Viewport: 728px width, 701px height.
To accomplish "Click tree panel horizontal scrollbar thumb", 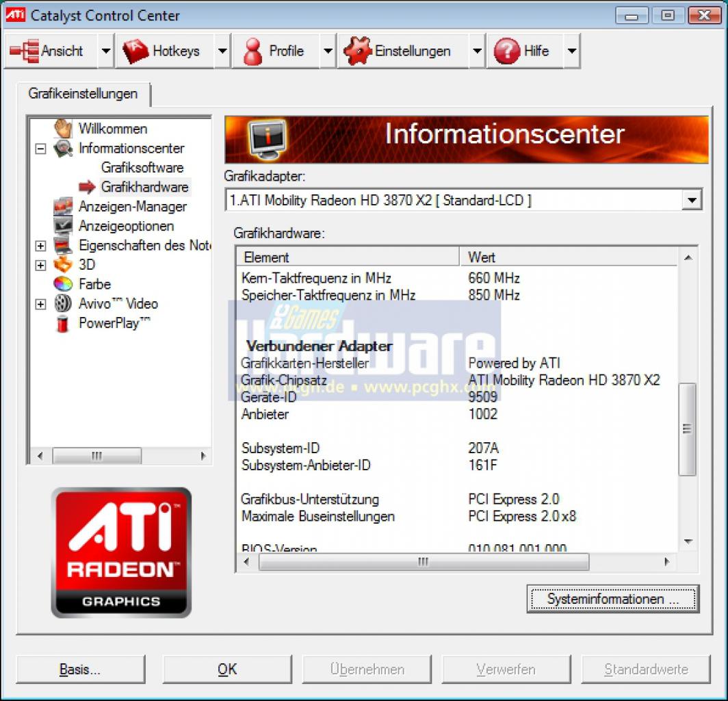I will click(97, 456).
